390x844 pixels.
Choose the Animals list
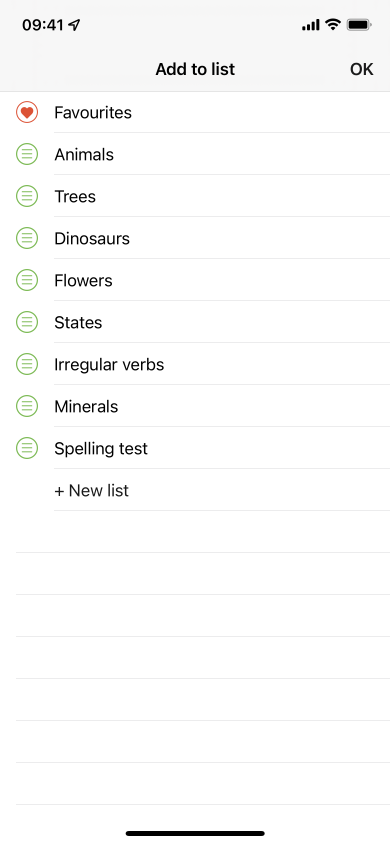pos(195,154)
